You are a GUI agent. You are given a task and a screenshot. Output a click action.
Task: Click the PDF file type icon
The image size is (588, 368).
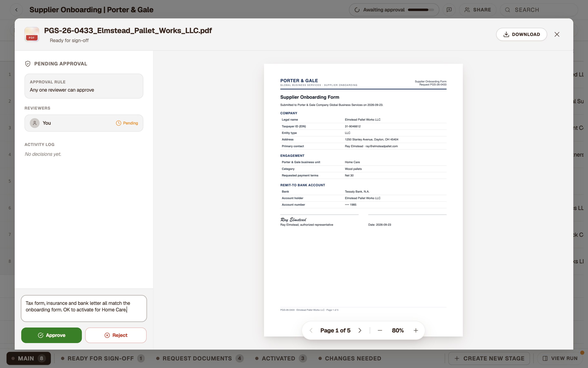[32, 34]
